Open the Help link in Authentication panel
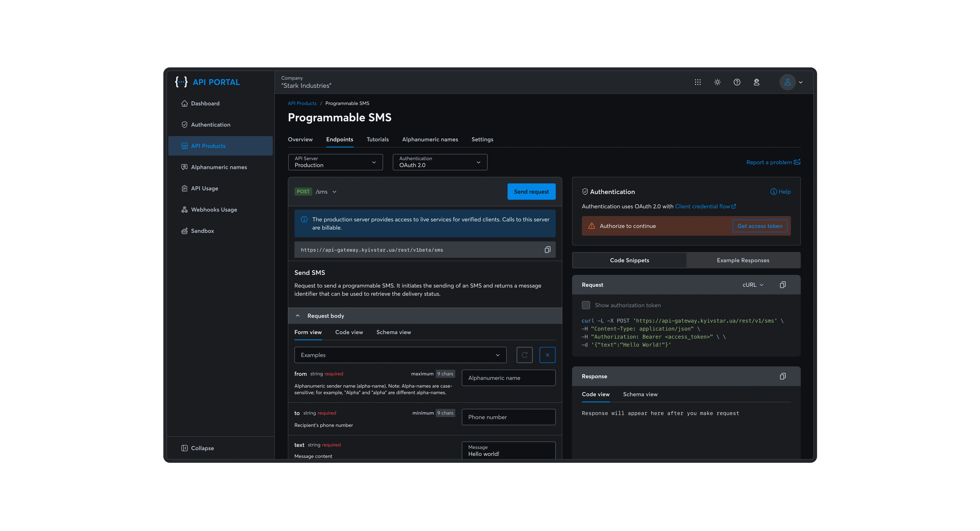The image size is (980, 531). pyautogui.click(x=780, y=192)
